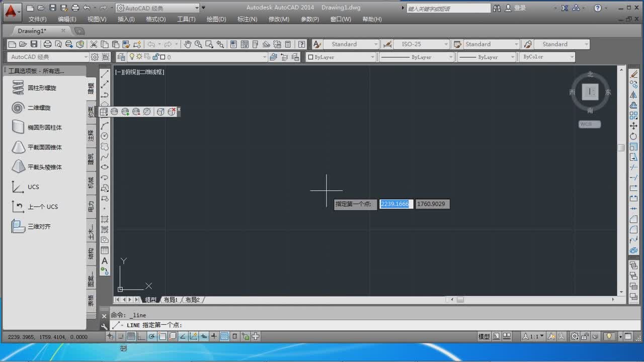Click the Help question mark toolbar icon
The image size is (644, 362).
point(301,44)
